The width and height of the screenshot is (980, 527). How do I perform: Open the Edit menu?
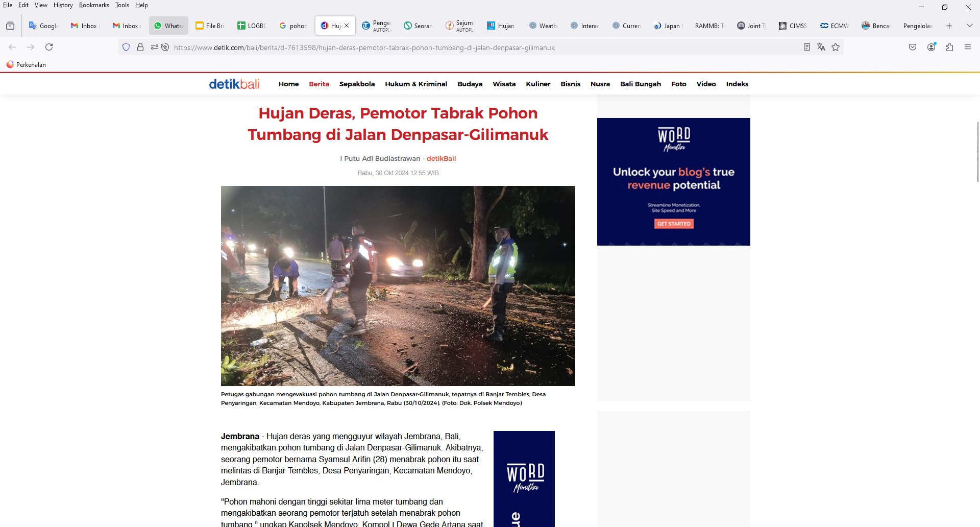coord(23,5)
